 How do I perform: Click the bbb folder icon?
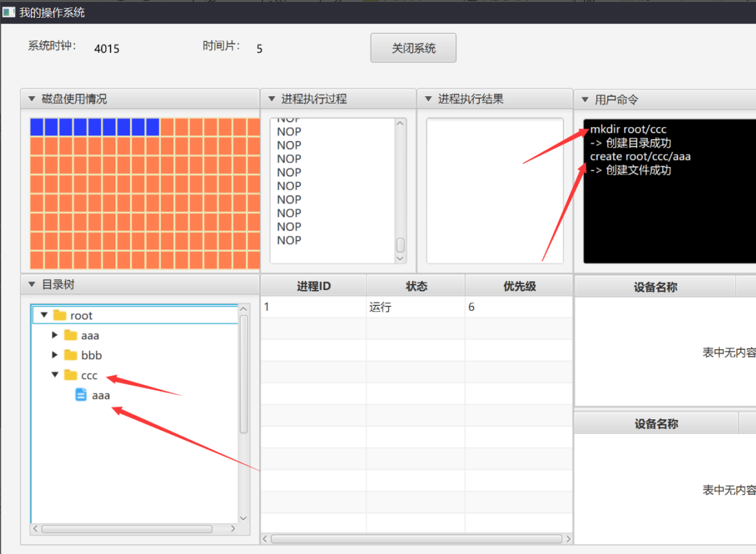70,355
